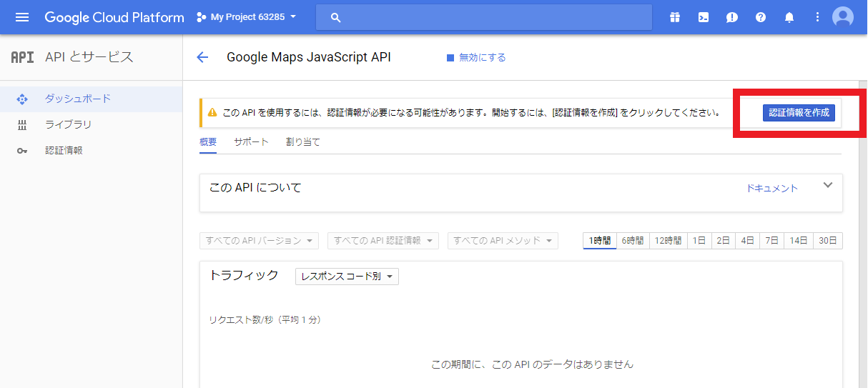
Task: Click the blue 認証情報を作成 button
Action: pyautogui.click(x=799, y=113)
